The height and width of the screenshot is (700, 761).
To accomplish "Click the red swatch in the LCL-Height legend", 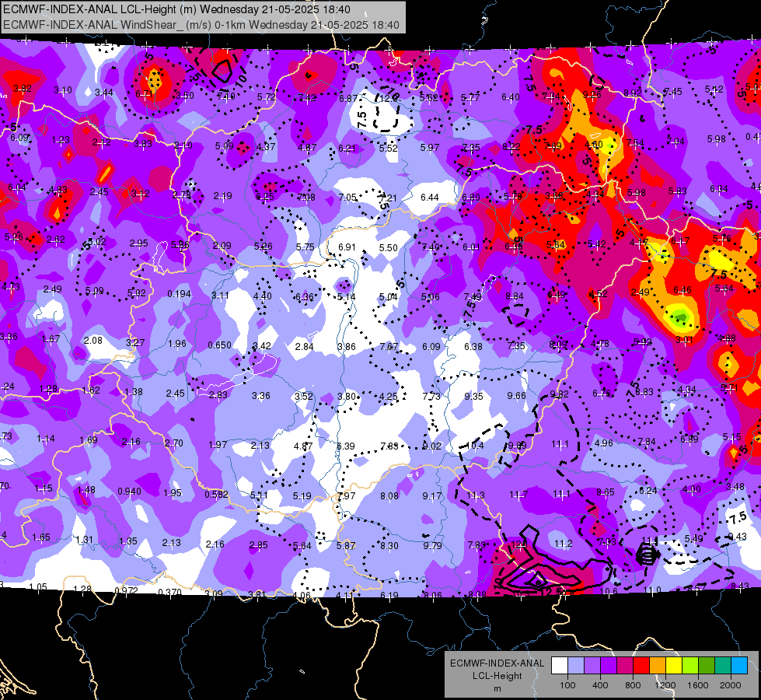I will [x=641, y=666].
